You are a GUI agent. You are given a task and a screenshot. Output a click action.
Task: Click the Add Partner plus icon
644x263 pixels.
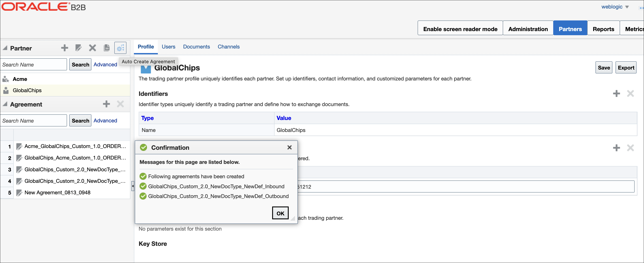pyautogui.click(x=64, y=48)
